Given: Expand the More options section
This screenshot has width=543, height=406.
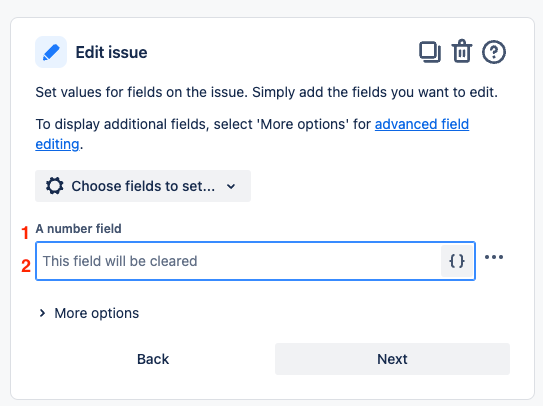Looking at the screenshot, I should point(89,313).
